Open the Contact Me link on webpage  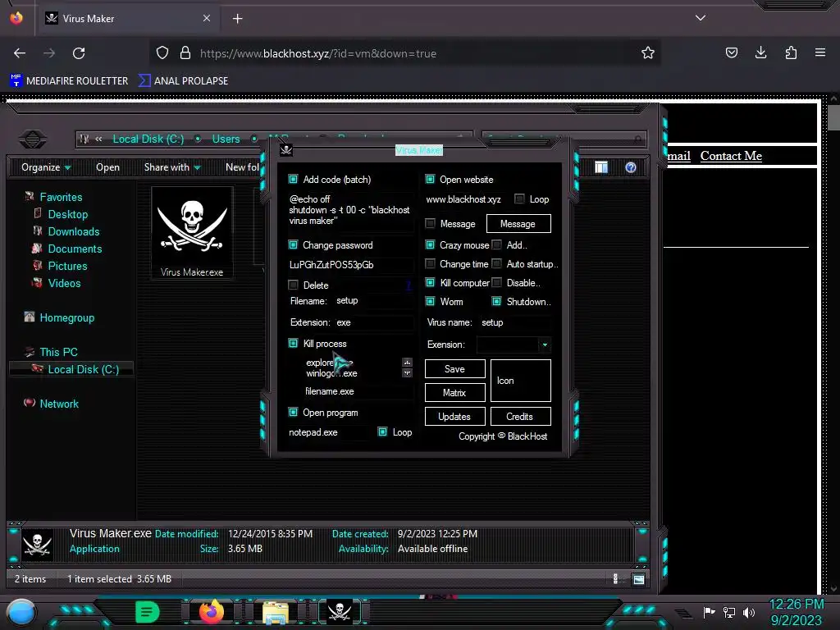click(x=731, y=156)
